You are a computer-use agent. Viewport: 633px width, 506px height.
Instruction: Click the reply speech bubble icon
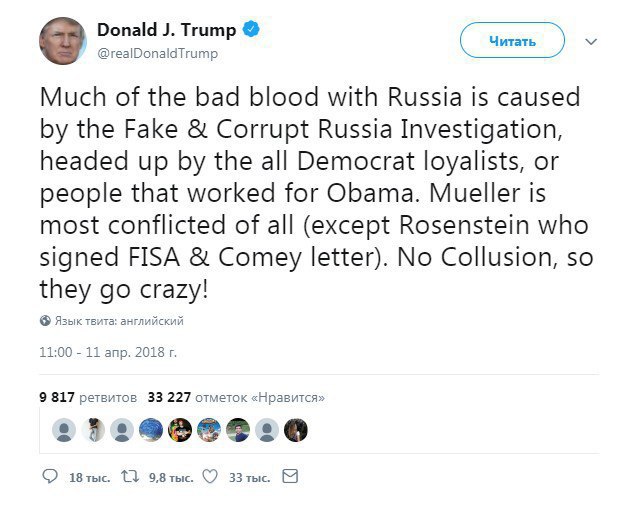49,478
